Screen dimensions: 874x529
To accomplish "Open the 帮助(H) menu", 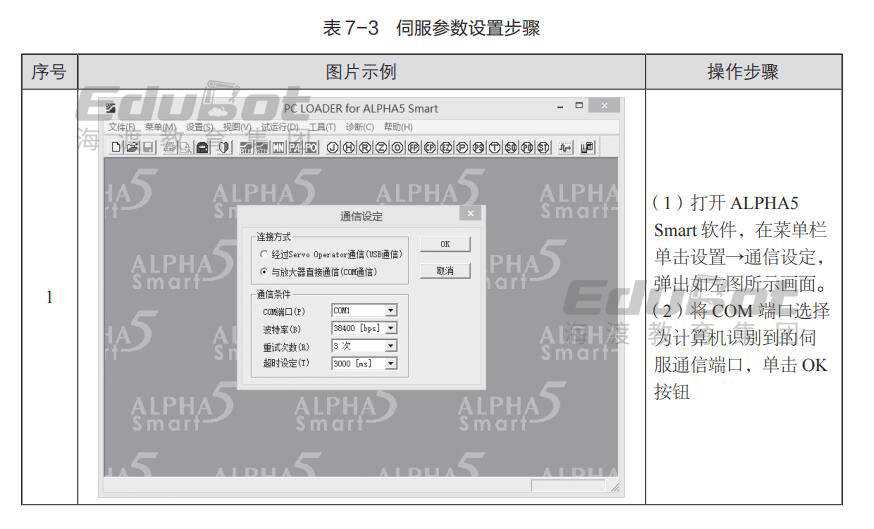I will click(x=398, y=127).
